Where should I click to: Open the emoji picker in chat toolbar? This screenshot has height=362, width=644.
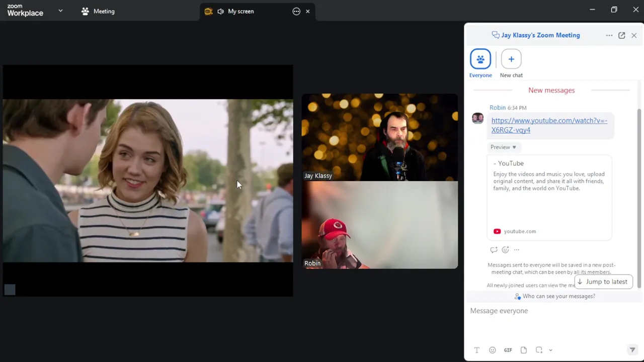493,350
